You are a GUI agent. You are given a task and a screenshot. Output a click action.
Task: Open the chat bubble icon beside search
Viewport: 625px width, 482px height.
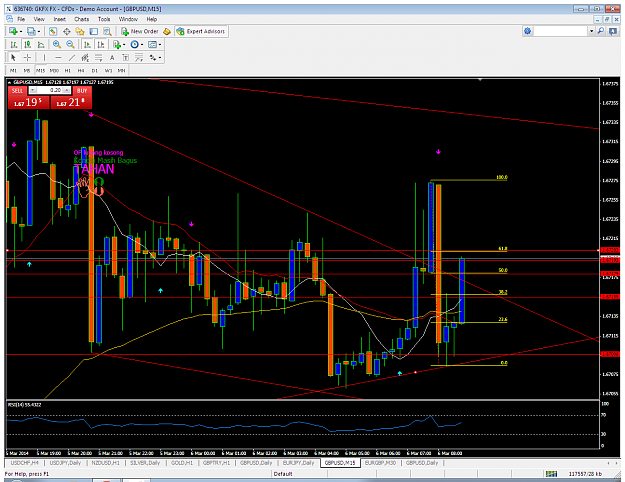tap(613, 31)
